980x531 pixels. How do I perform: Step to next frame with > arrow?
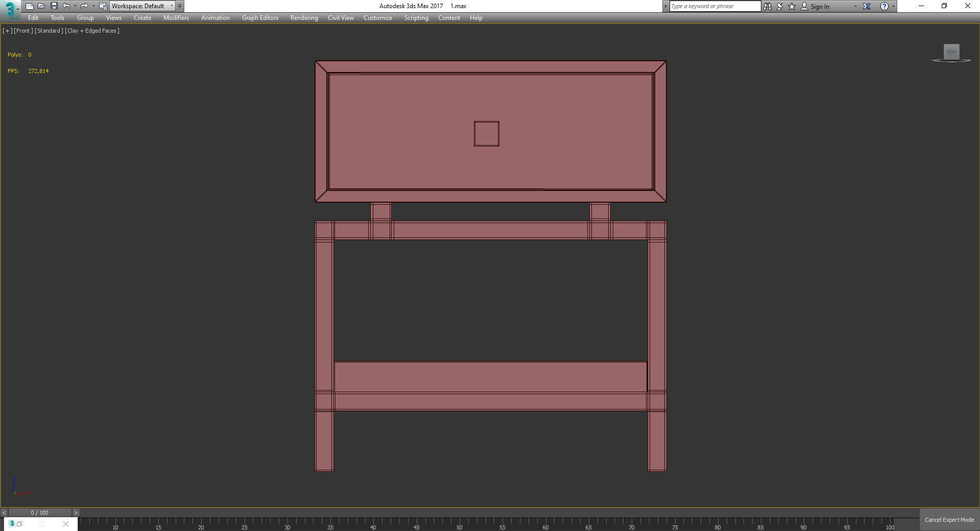(x=76, y=513)
